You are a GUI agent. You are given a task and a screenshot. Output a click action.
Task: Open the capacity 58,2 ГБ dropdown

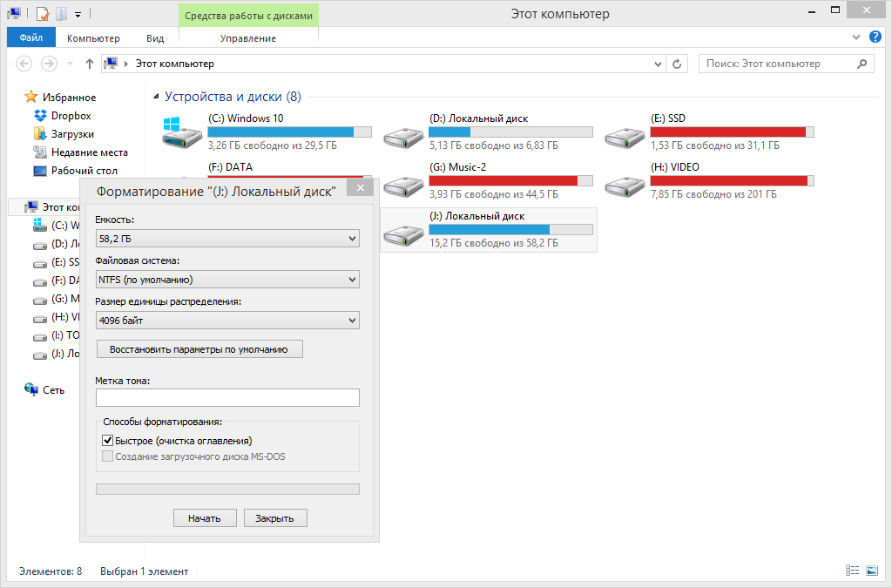(x=227, y=239)
